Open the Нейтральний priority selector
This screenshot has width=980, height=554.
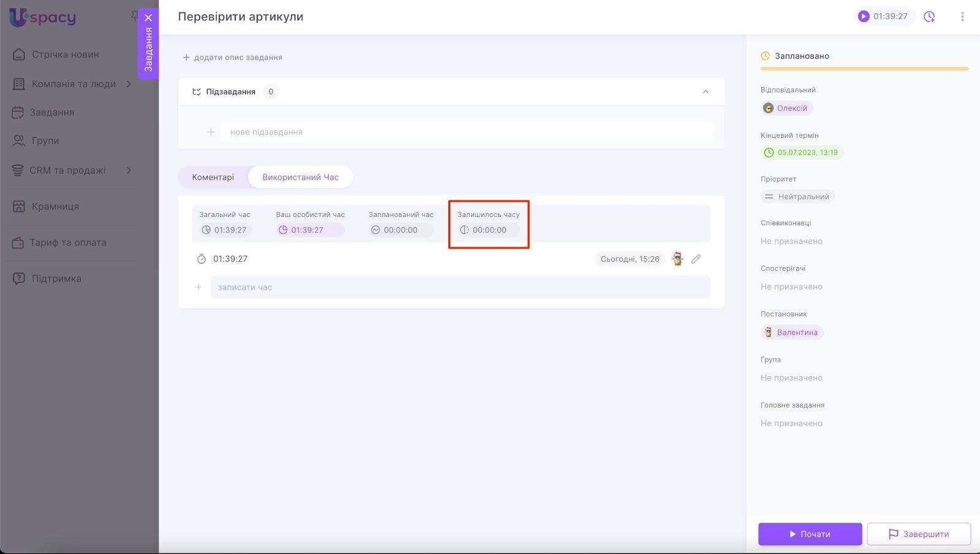point(797,197)
